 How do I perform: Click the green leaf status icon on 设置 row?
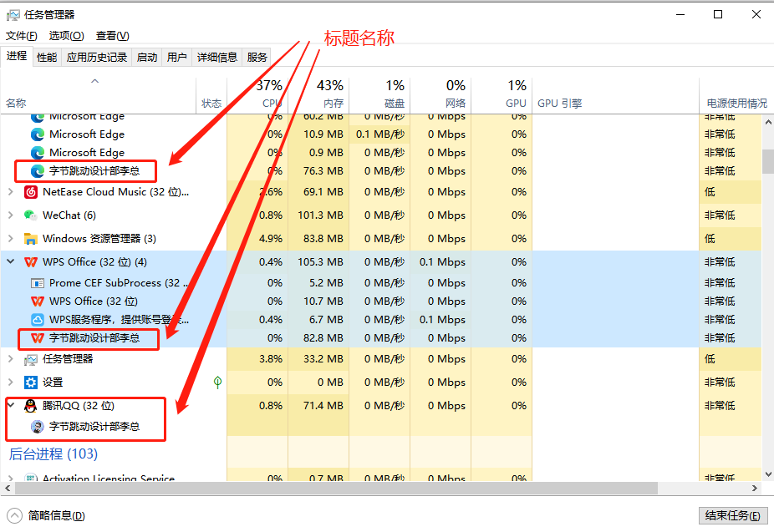coord(217,383)
